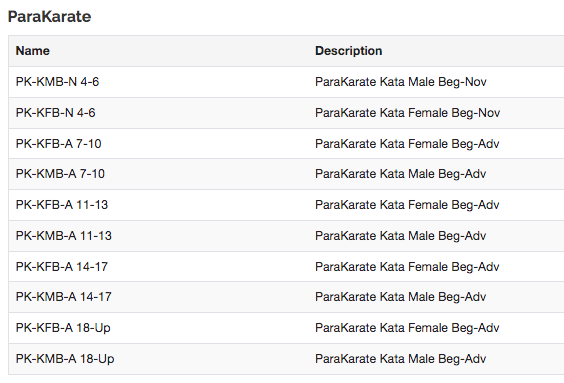The image size is (564, 383).
Task: Click the ParaKarate Kata Male Beg-Nov description
Action: (401, 82)
